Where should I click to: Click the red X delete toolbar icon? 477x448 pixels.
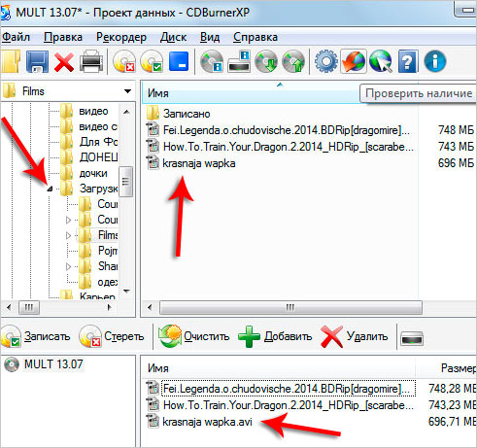point(64,61)
